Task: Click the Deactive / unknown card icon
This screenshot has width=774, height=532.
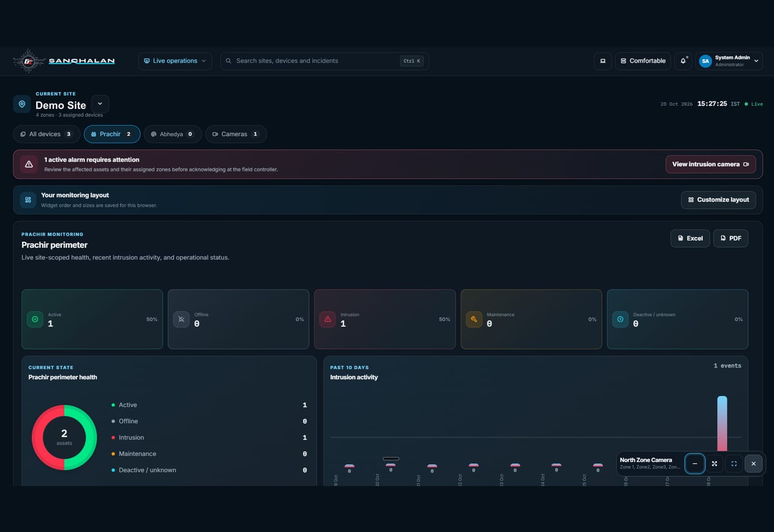Action: 620,319
